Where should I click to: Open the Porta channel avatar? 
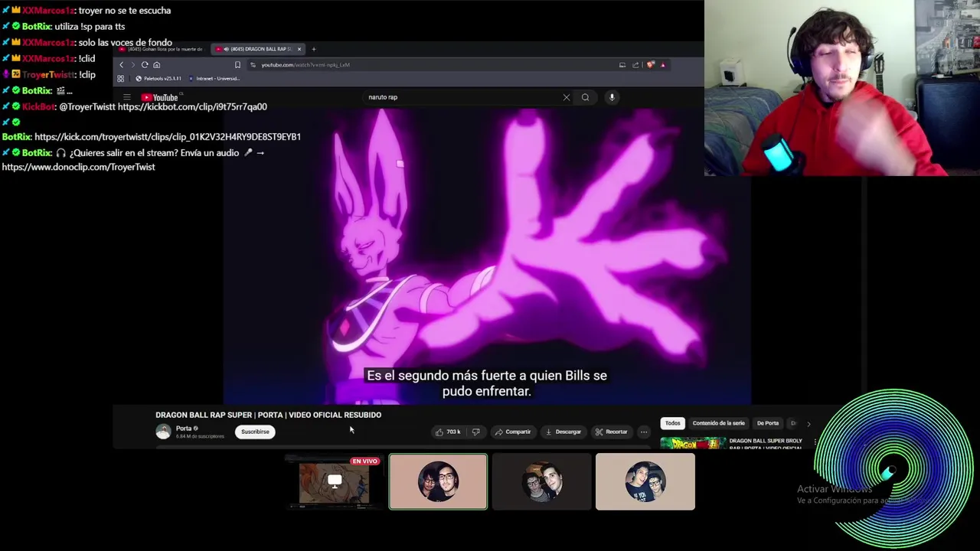(x=163, y=432)
